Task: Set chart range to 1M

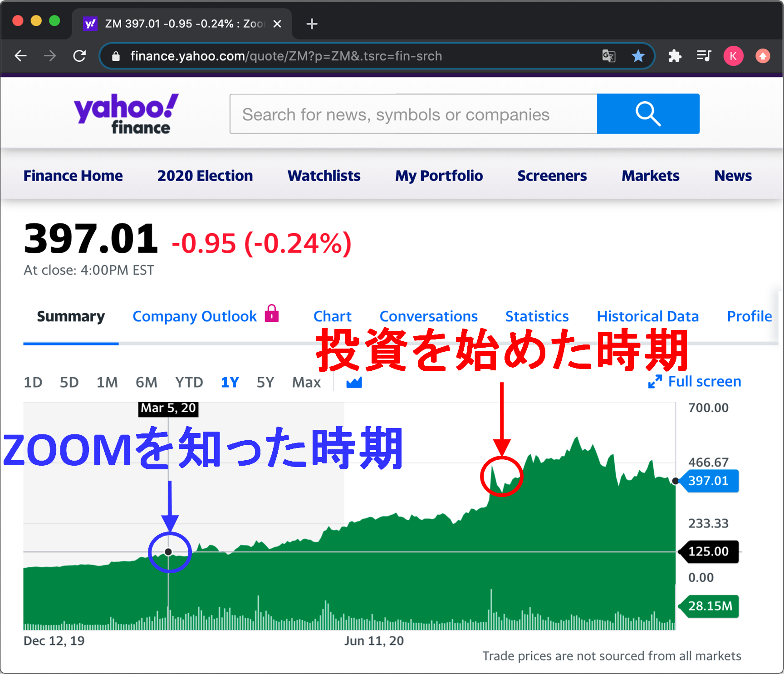Action: click(107, 382)
